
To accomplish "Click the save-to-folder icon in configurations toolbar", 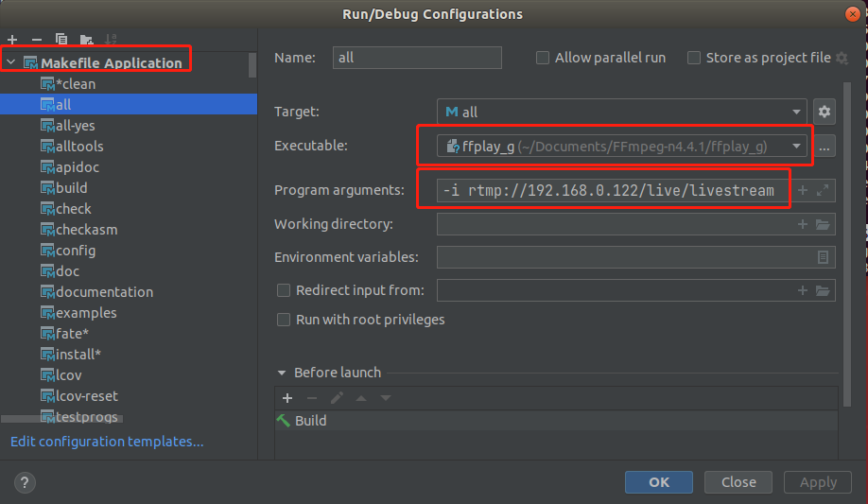I will tap(86, 40).
